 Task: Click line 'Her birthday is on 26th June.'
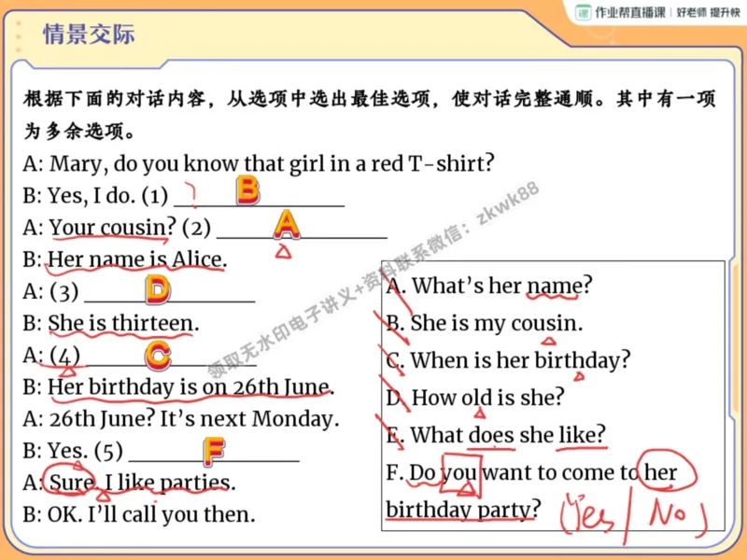(178, 387)
